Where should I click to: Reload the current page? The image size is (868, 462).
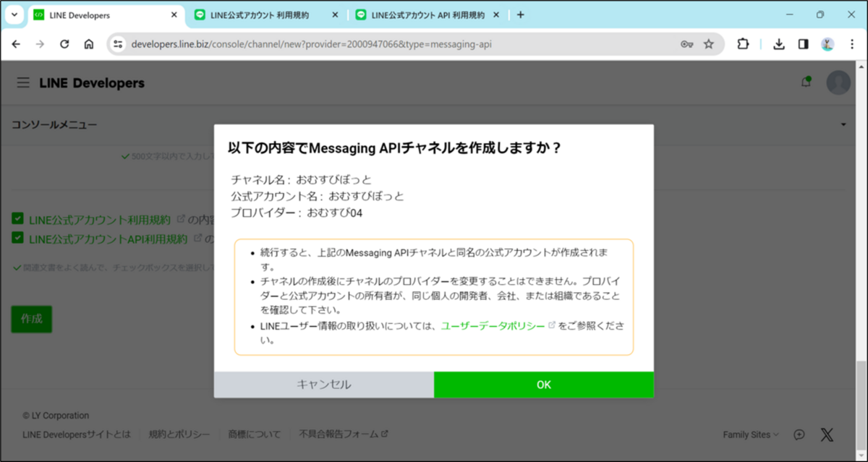(64, 44)
